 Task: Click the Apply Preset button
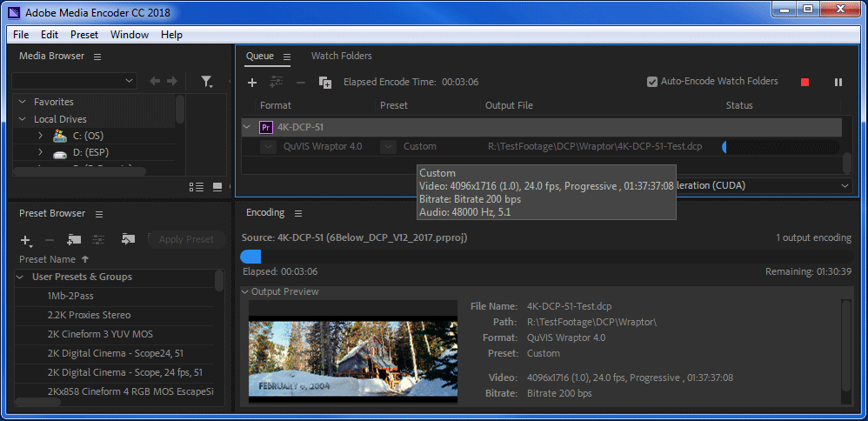click(186, 239)
